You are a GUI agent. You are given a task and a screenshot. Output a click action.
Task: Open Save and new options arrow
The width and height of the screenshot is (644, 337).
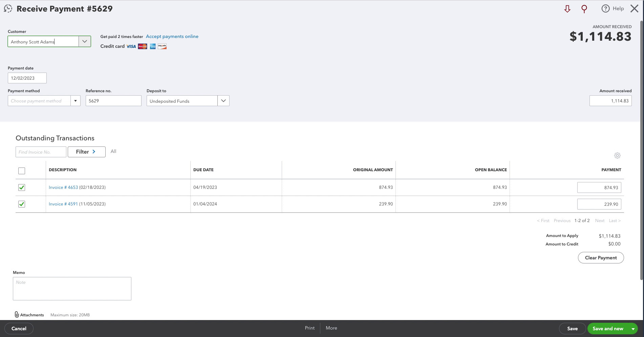click(x=633, y=329)
